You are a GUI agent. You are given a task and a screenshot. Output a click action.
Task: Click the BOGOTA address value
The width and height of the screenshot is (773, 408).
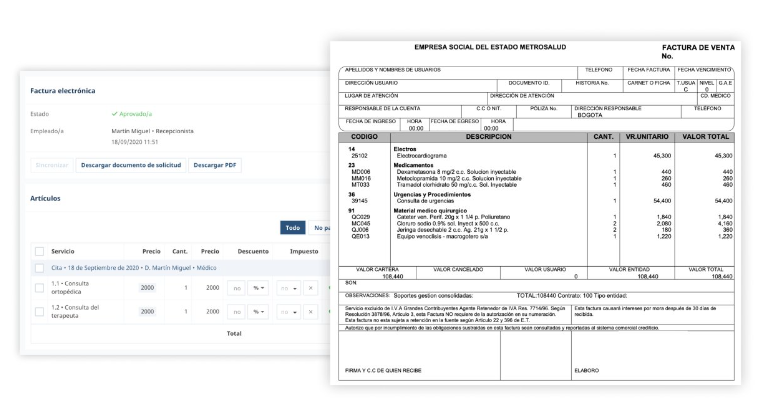tap(590, 115)
